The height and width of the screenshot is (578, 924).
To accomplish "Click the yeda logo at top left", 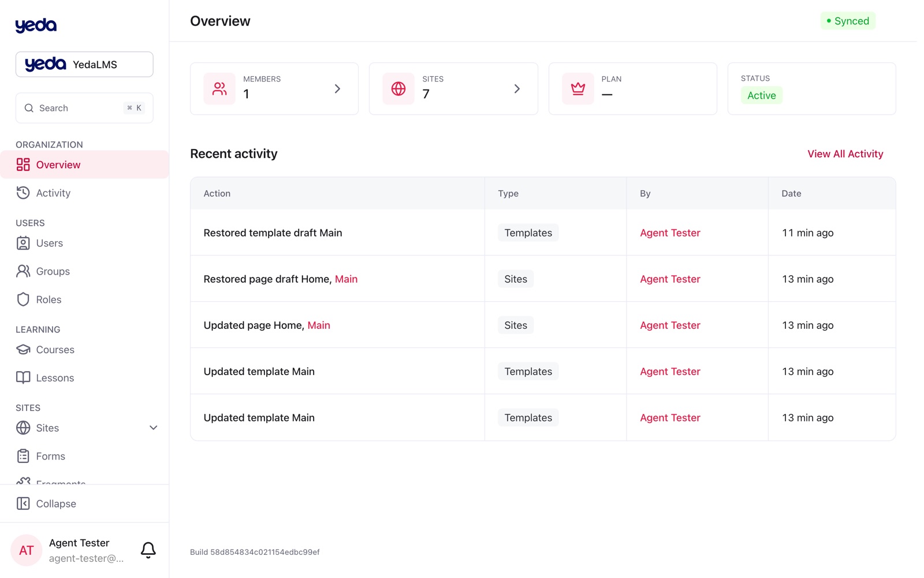I will pyautogui.click(x=36, y=25).
